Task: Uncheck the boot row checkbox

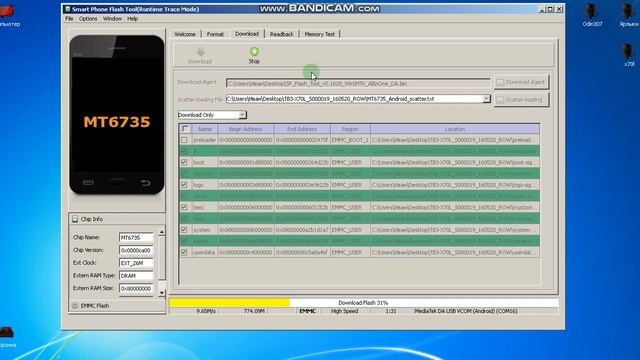Action: [x=184, y=162]
